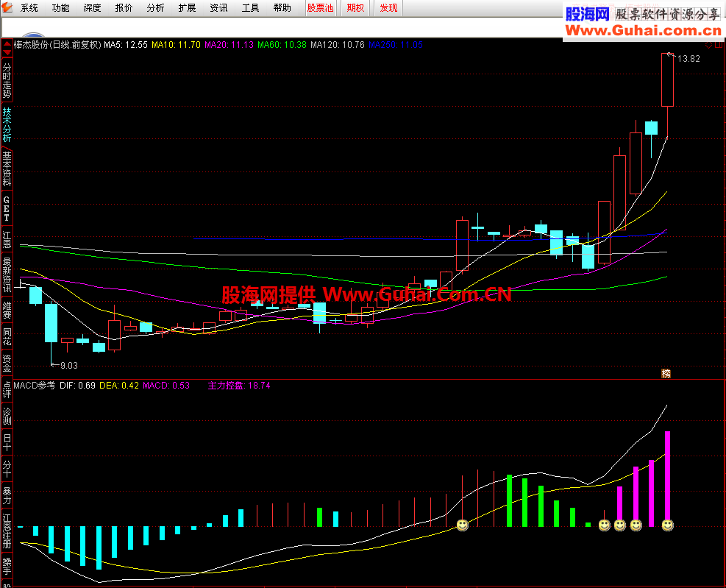Image resolution: width=726 pixels, height=588 pixels.
Task: Open the 资讯 menu
Action: 218,8
